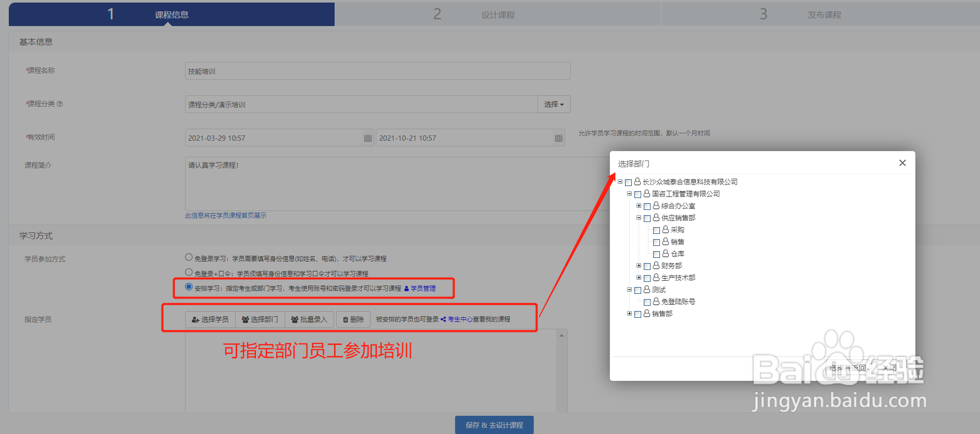
Task: Collapse the 国咨工程管理有限公司 node
Action: click(629, 194)
